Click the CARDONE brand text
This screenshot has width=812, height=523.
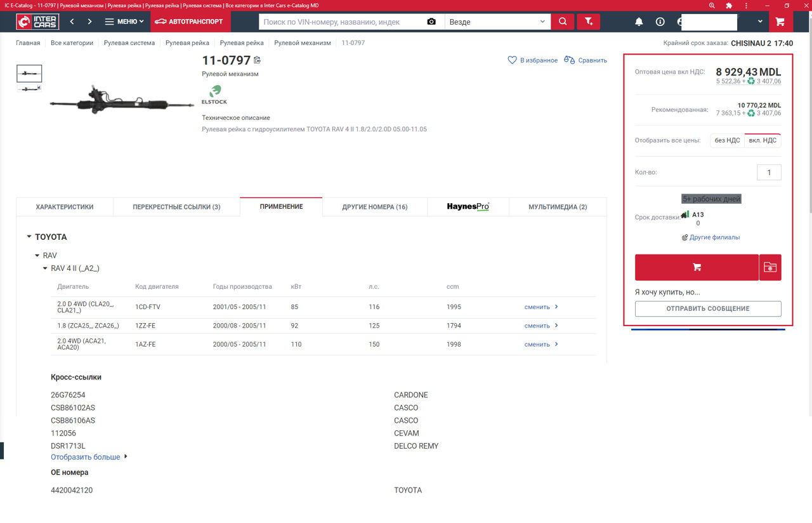pos(411,395)
